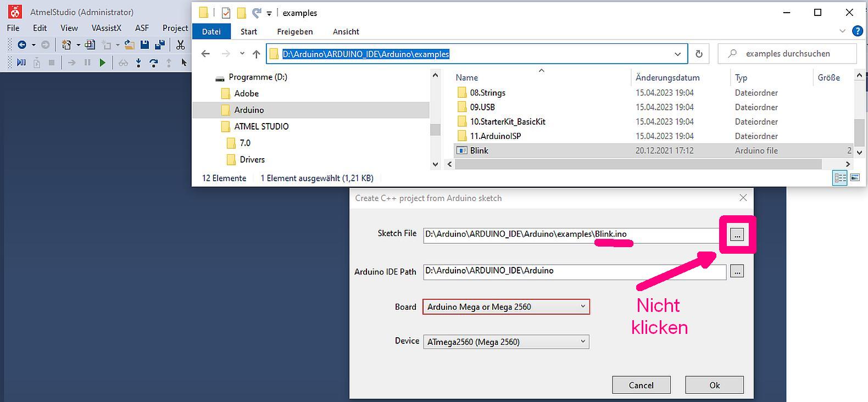The height and width of the screenshot is (402, 868).
Task: Click the Quick Watch glasses icon
Action: coord(123,63)
